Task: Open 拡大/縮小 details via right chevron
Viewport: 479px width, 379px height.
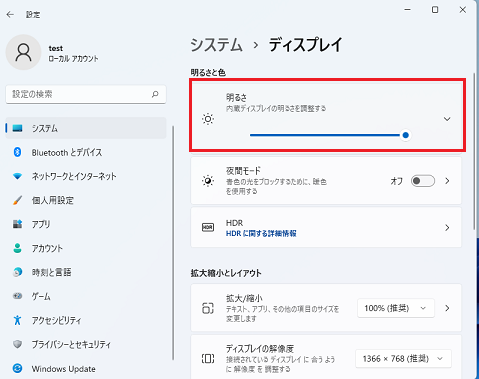Action: click(447, 308)
